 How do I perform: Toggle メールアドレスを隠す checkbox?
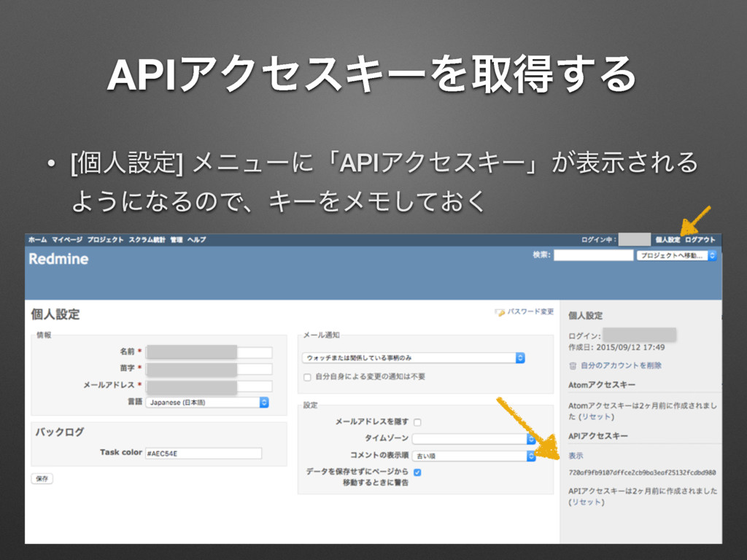coord(417,422)
